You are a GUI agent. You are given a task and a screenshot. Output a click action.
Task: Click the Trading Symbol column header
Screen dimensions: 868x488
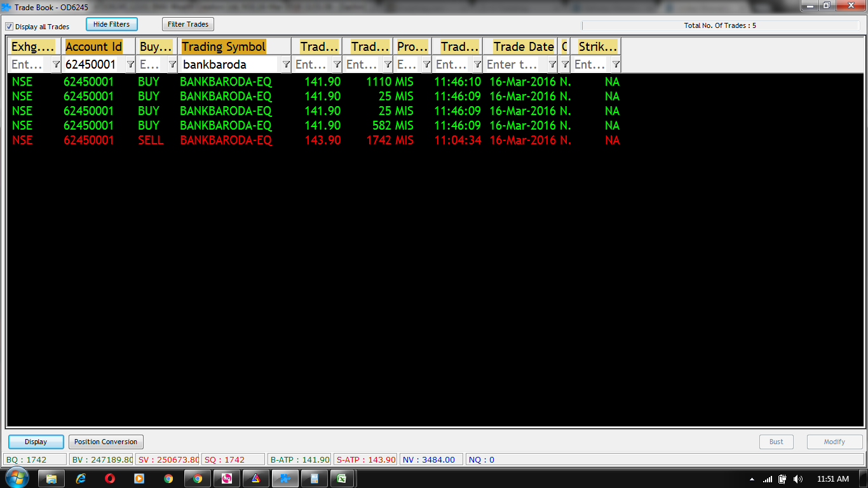224,46
